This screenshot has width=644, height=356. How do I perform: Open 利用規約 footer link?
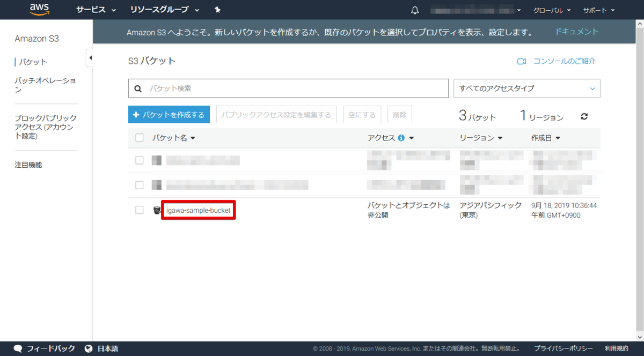tap(617, 348)
